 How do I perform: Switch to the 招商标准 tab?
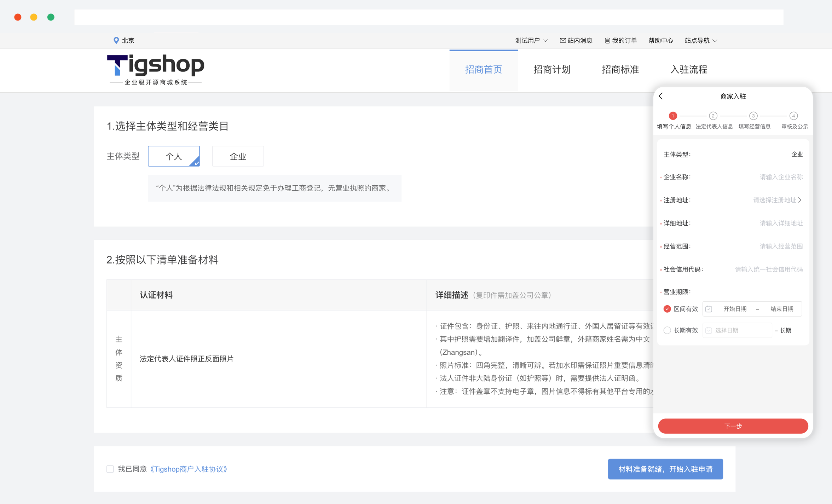620,69
